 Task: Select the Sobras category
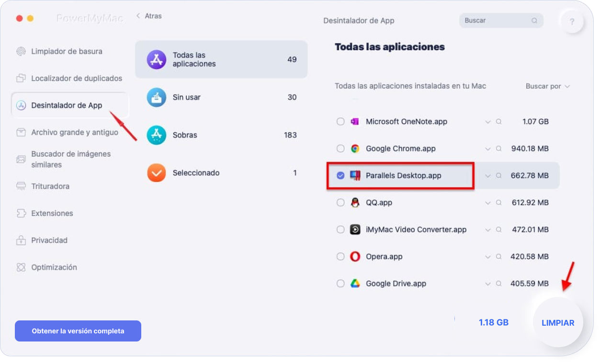coord(221,135)
